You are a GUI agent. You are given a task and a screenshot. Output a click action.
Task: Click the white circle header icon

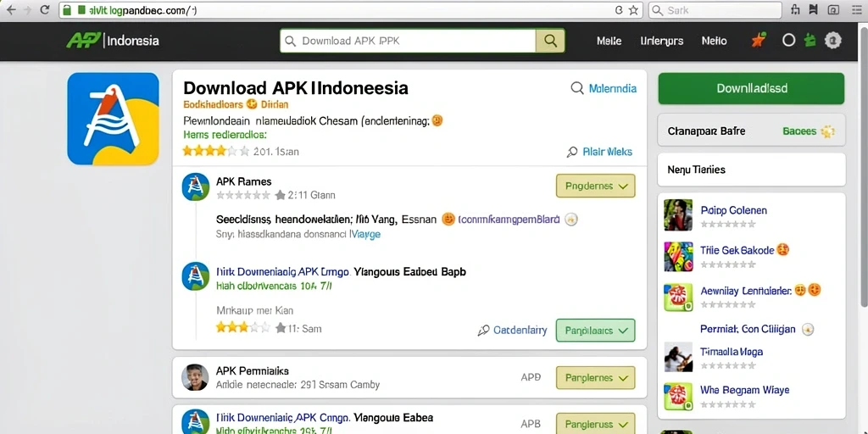click(788, 41)
